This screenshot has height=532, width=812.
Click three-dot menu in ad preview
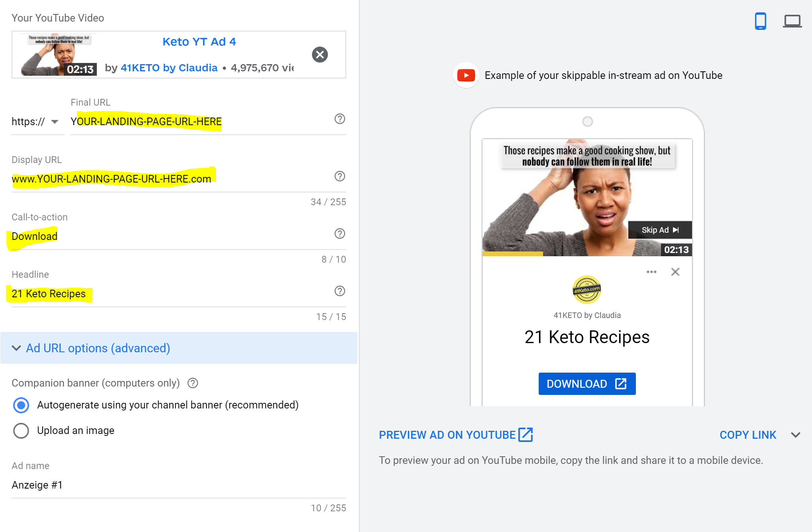click(651, 272)
